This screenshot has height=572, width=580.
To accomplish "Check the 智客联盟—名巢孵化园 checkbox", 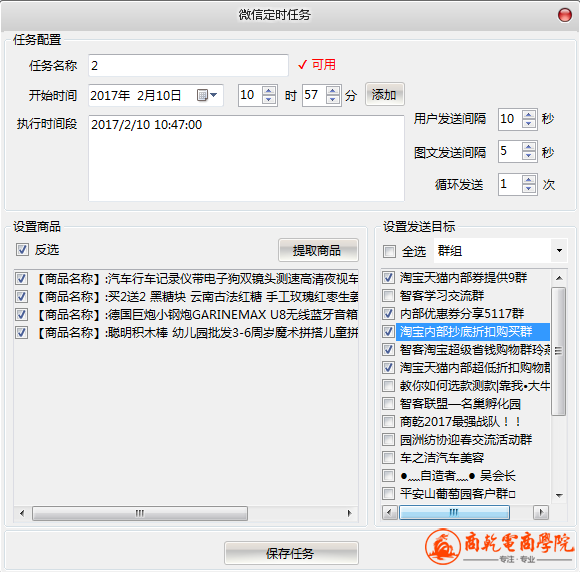I will pyautogui.click(x=388, y=403).
